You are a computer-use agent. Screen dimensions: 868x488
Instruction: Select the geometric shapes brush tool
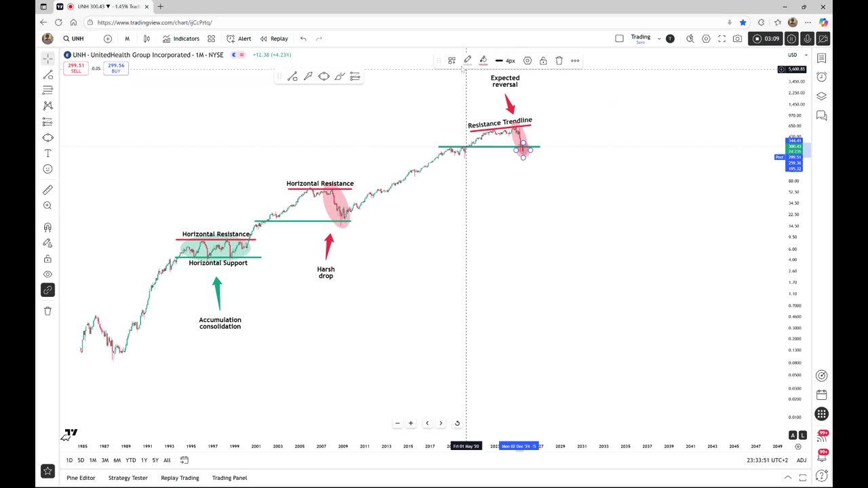pyautogui.click(x=47, y=138)
